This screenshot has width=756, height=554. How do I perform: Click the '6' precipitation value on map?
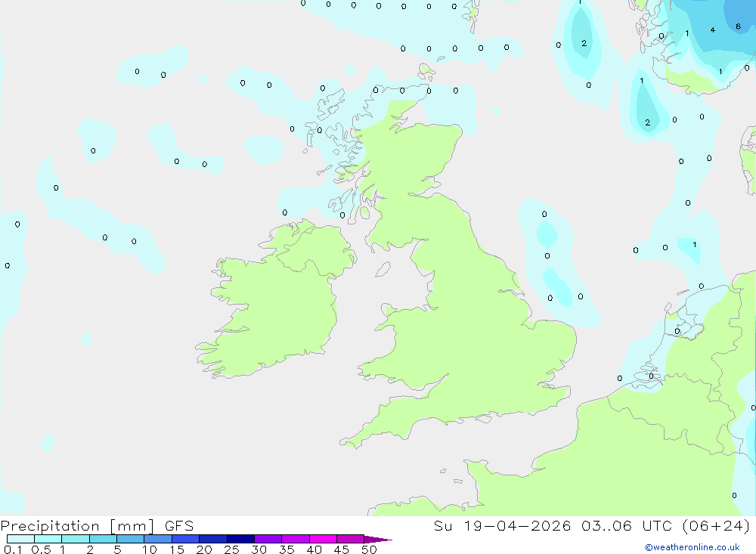[738, 26]
